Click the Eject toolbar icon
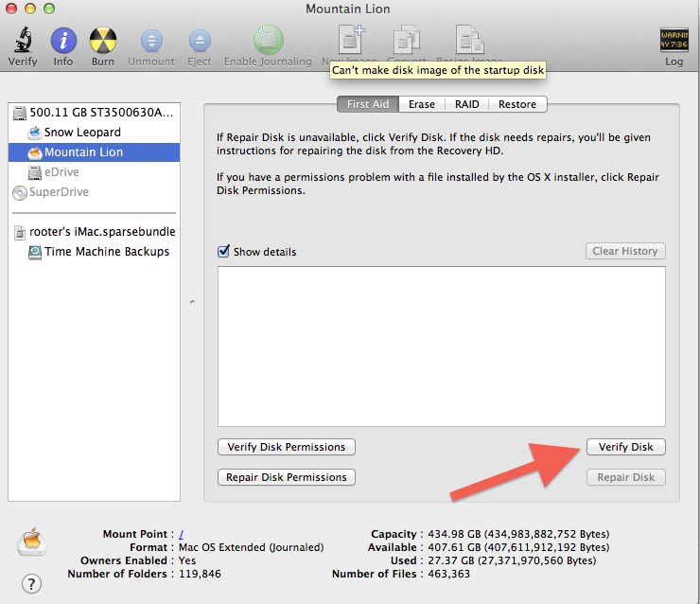Viewport: 700px width, 604px height. 200,41
